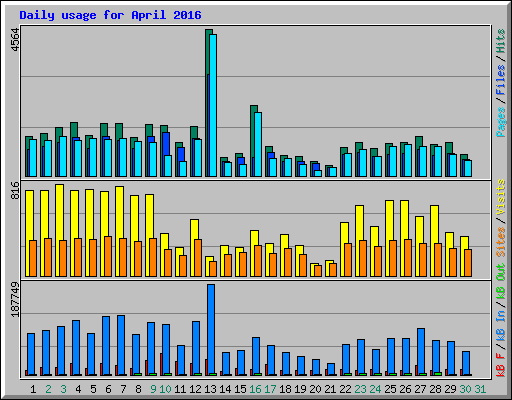
Task: Click the green kB Out bar for day 28
Action: pyautogui.click(x=438, y=374)
